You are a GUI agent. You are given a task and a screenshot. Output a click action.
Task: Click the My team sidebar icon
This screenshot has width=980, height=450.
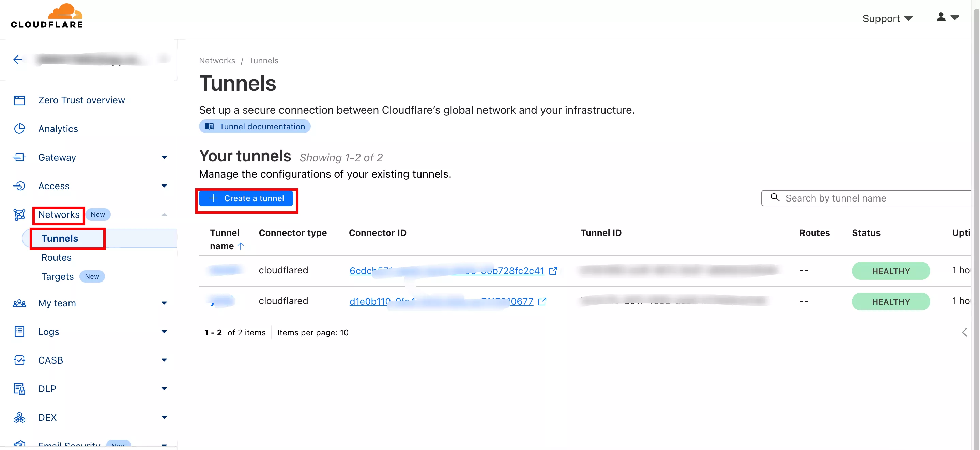tap(19, 303)
